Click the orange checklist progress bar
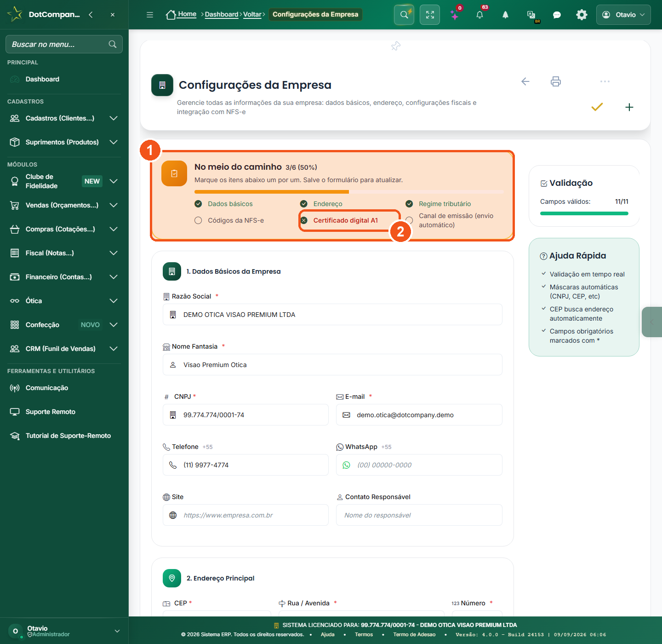This screenshot has height=644, width=662. 349,192
